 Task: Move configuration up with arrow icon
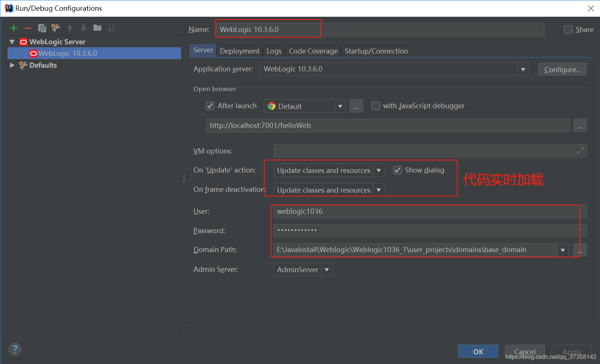coord(70,28)
